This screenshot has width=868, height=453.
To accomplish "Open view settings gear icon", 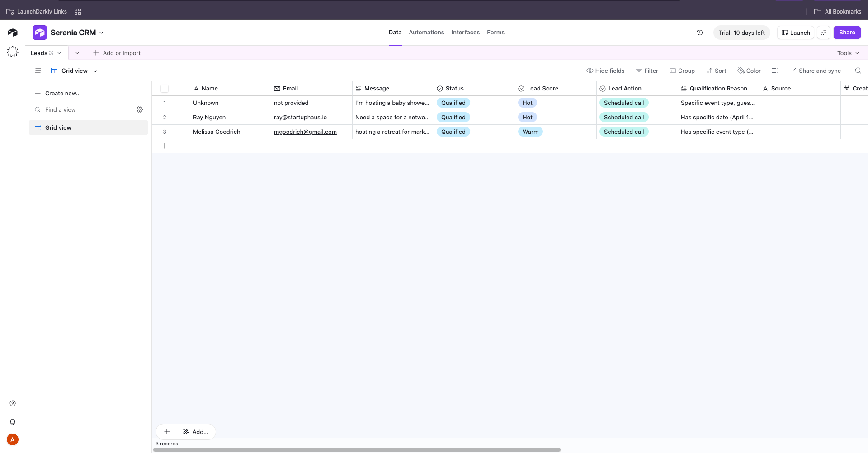I will (140, 109).
